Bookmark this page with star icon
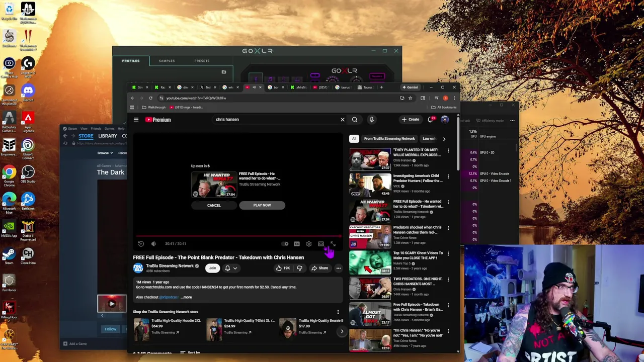This screenshot has width=644, height=362. pyautogui.click(x=410, y=98)
